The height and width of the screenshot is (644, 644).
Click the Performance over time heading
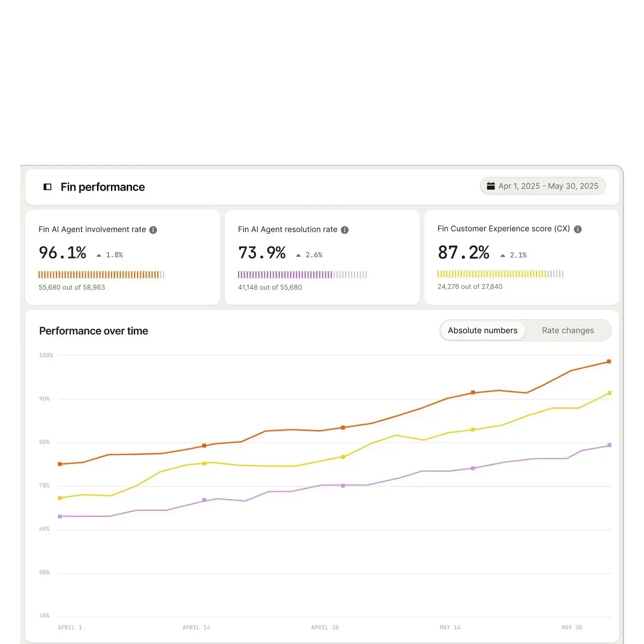[x=94, y=331]
